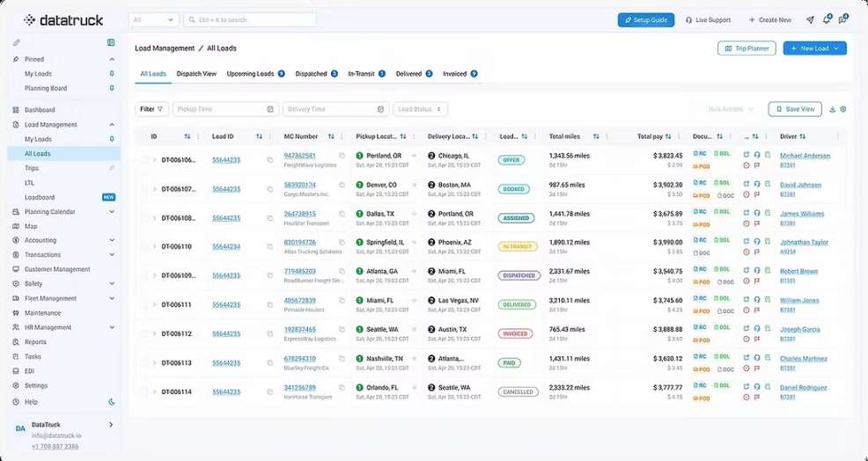Expand the Accounting sidebar section
The height and width of the screenshot is (461, 868).
tap(112, 240)
